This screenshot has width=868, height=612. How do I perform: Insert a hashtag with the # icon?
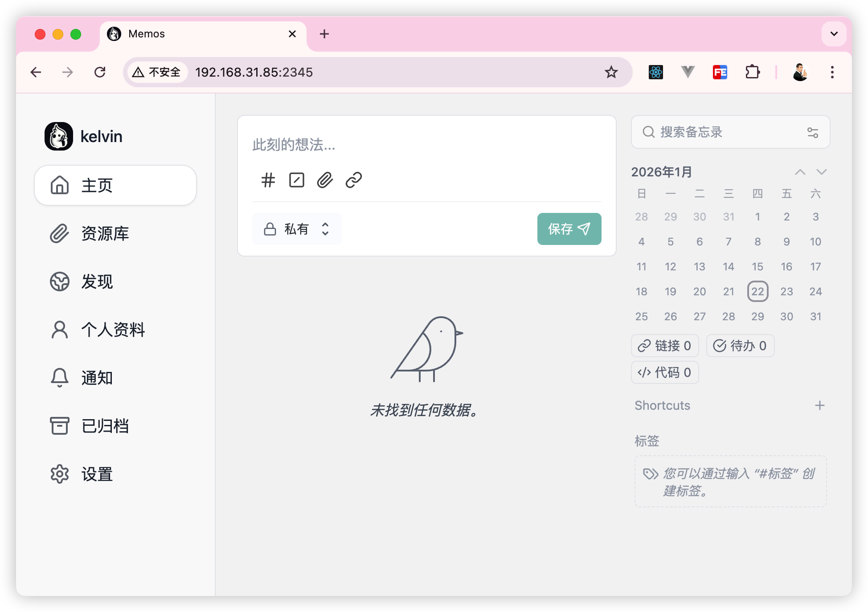click(x=268, y=180)
